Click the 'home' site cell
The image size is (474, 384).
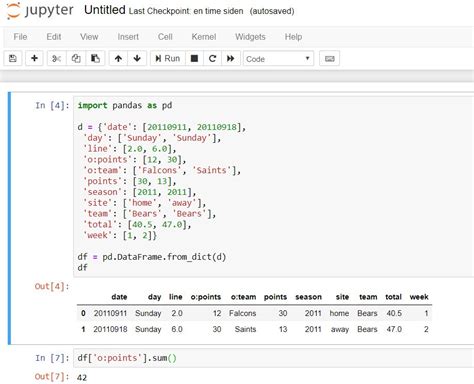coord(339,313)
